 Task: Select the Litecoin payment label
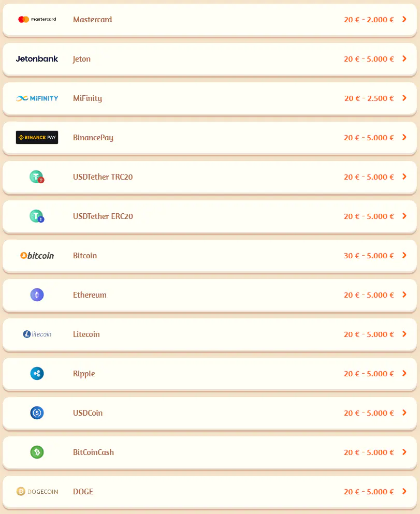point(86,334)
